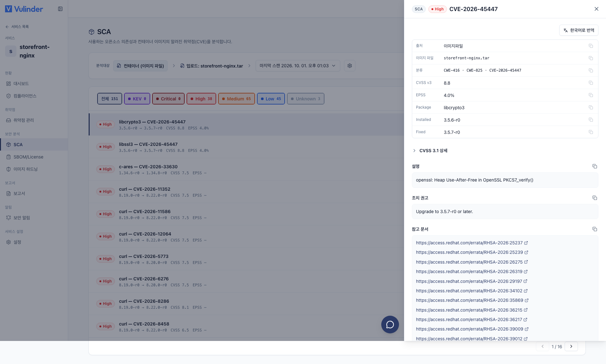Open RHSA-2026:35869 reference link
Screen dimensions: 606x364
coord(472,300)
